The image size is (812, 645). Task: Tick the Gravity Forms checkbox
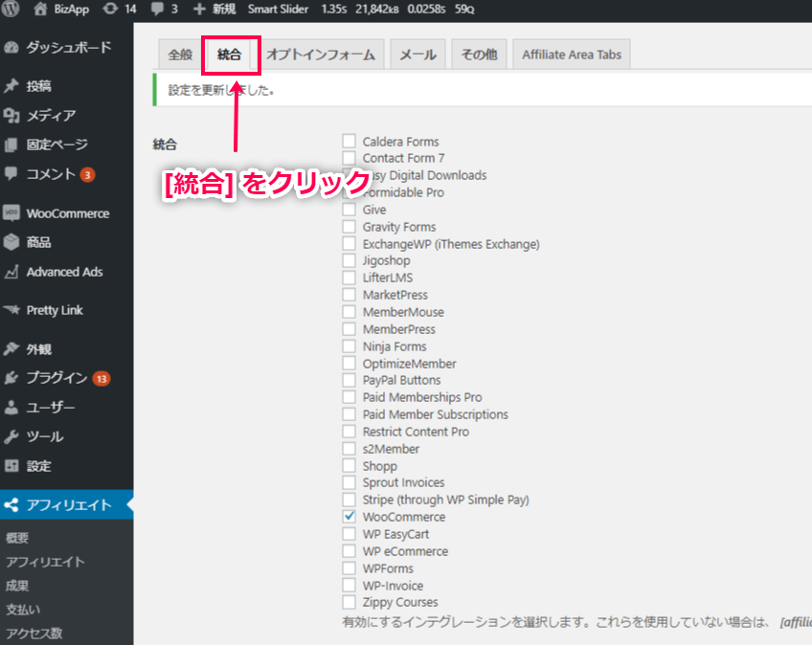350,226
